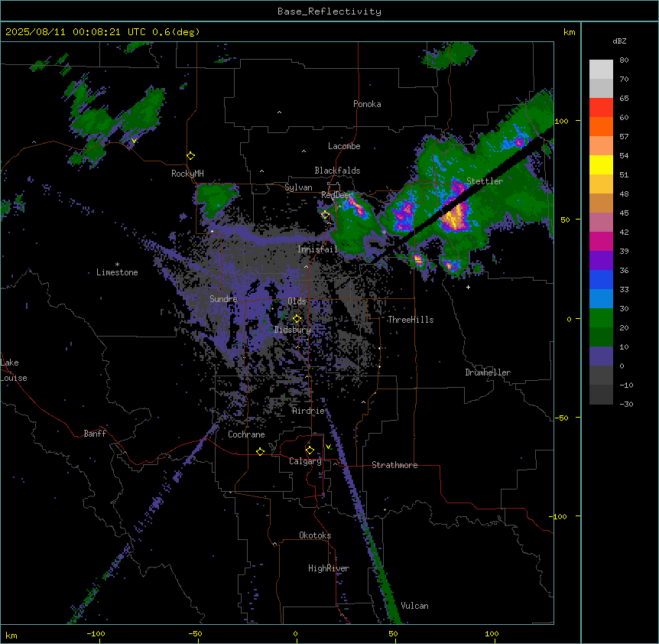The width and height of the screenshot is (659, 644).
Task: Click the white caret marker below Innisfail
Action: coord(306,266)
